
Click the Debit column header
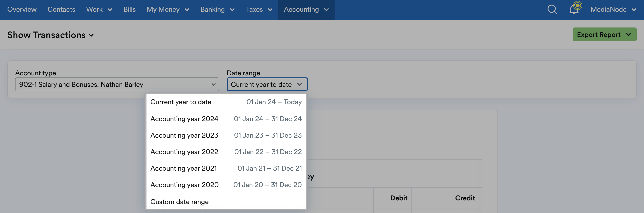[399, 198]
